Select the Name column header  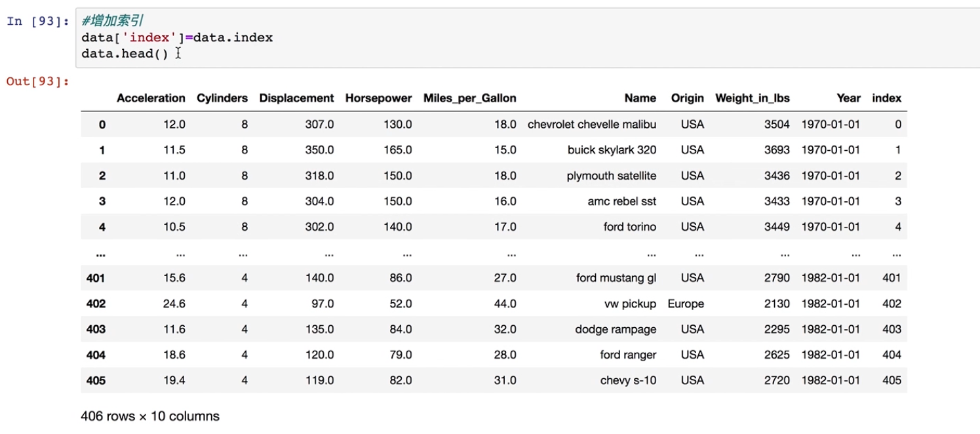pos(640,98)
